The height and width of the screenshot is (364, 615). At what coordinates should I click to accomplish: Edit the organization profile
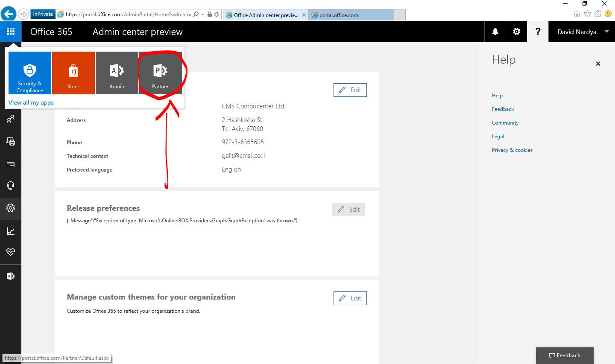(x=350, y=90)
